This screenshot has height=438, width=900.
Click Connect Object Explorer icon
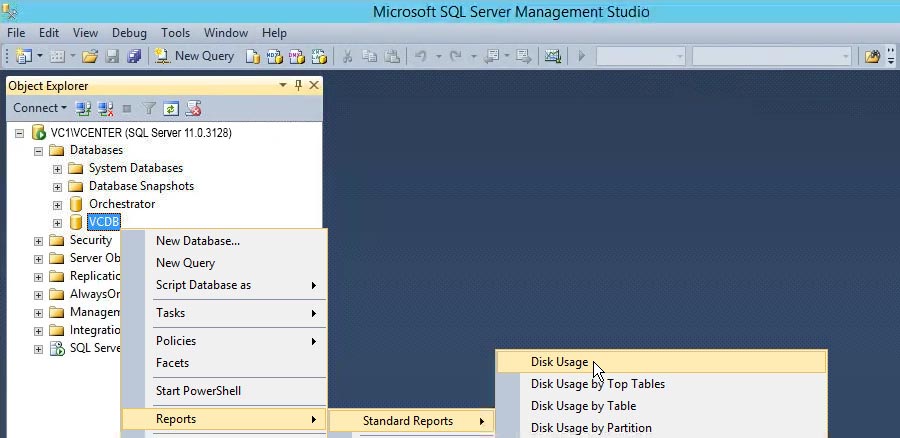click(x=84, y=108)
